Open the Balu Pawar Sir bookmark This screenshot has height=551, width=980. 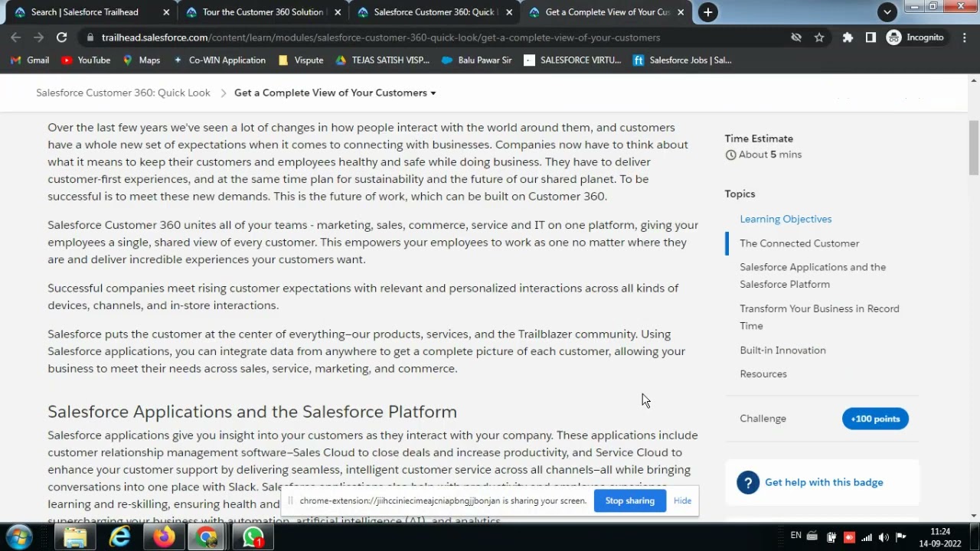click(476, 60)
